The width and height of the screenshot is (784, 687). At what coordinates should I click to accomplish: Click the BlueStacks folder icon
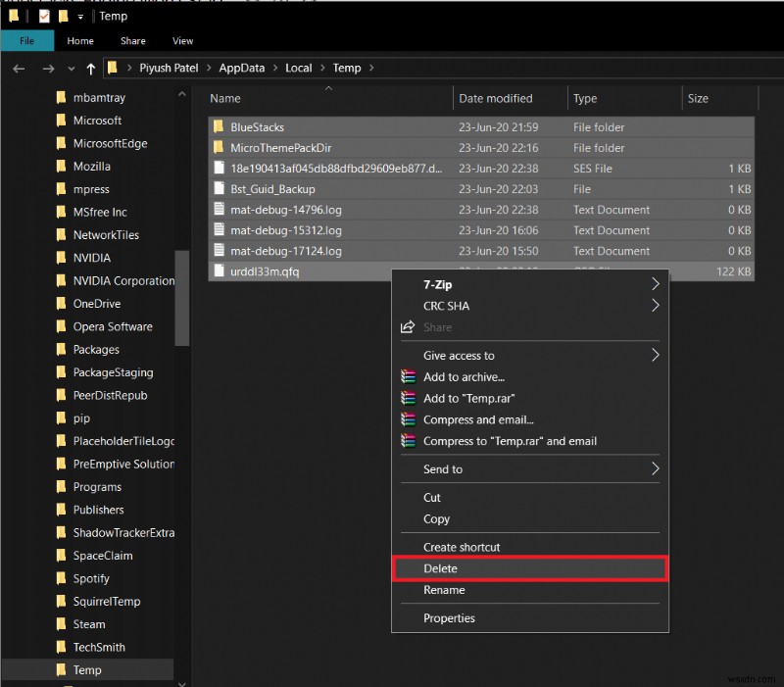[219, 127]
